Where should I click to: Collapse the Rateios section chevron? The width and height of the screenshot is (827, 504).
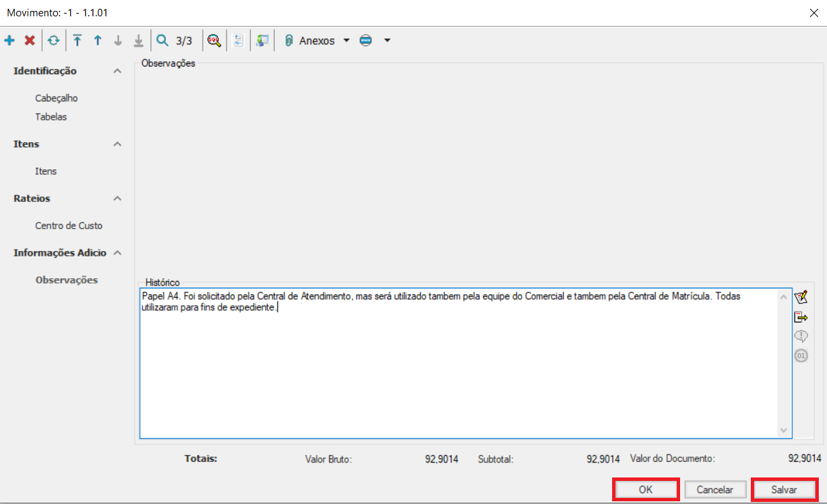117,199
